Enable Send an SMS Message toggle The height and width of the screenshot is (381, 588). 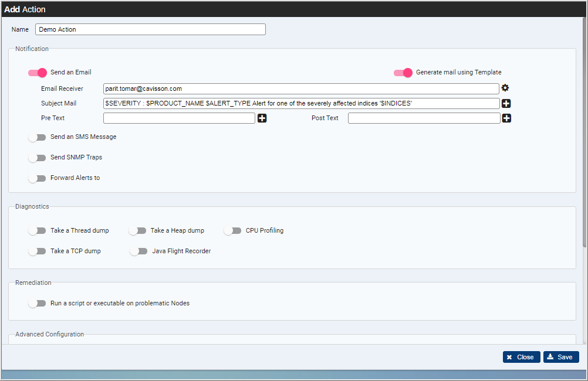coord(37,137)
